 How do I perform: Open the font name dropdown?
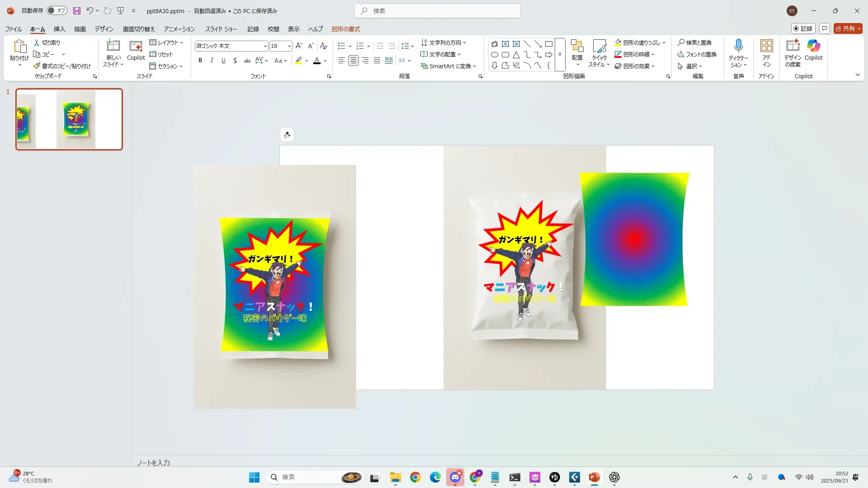point(265,46)
